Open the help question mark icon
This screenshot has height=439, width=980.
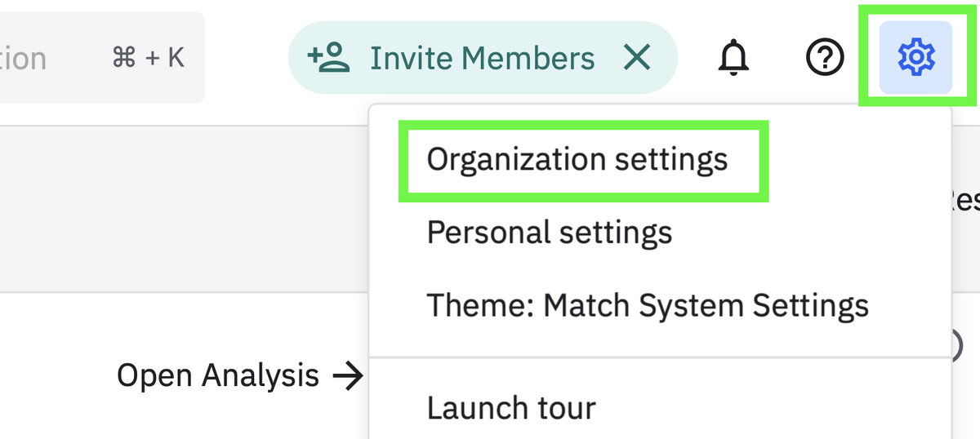click(824, 57)
